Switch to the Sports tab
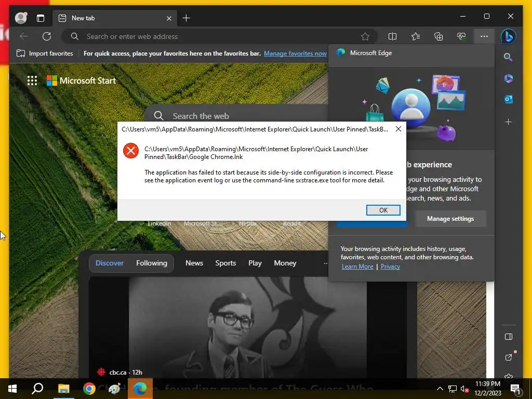 [225, 263]
